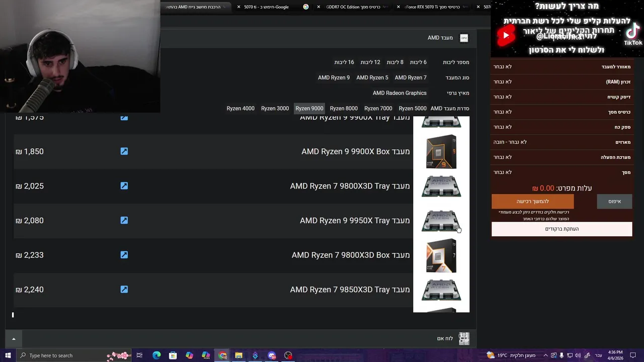Open the OBS icon in the taskbar
This screenshot has height=362, width=644.
[288, 355]
